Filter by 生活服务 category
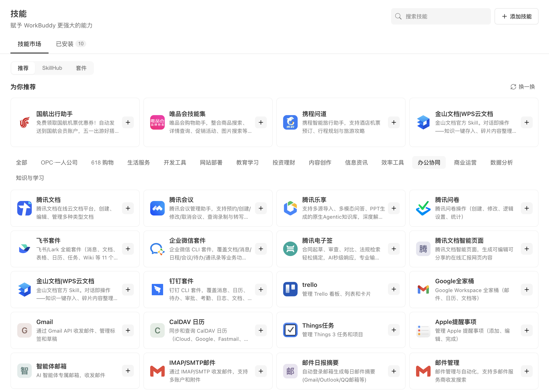This screenshot has width=549, height=392. pyautogui.click(x=139, y=162)
